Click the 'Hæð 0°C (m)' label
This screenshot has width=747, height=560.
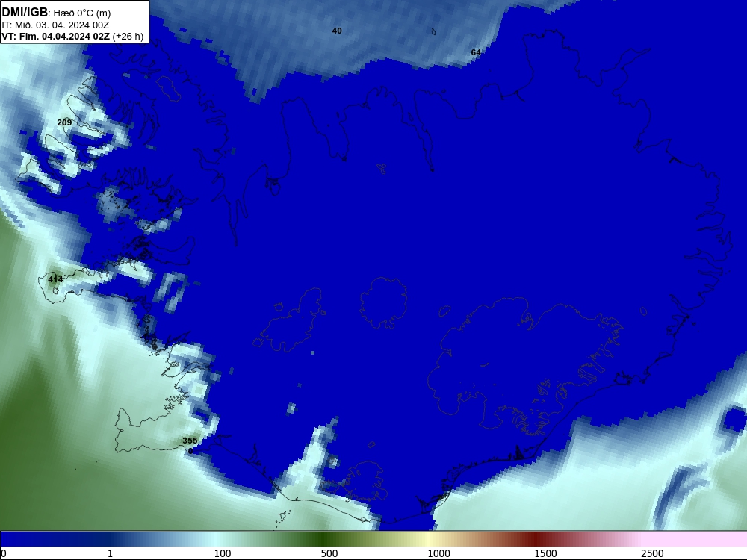coord(82,13)
